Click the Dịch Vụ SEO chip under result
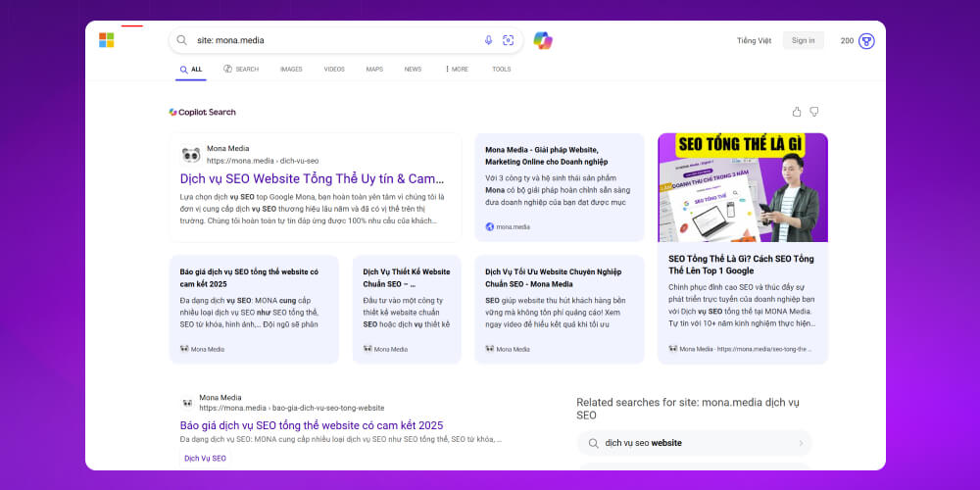Screen dimensions: 980x490 pyautogui.click(x=205, y=458)
